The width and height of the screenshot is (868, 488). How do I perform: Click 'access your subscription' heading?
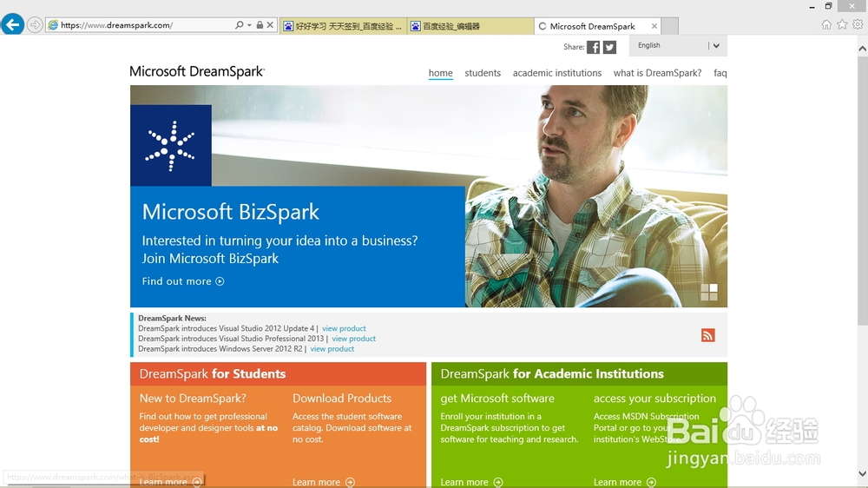[x=654, y=399]
